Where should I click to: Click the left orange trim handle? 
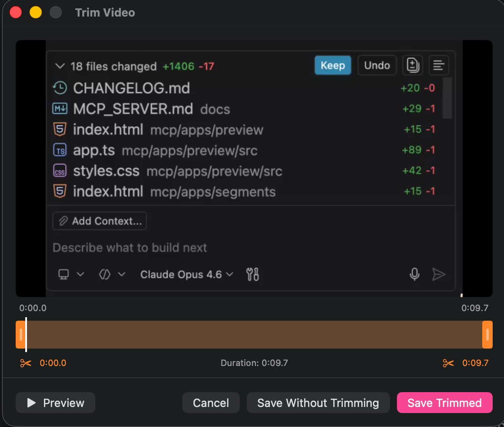click(x=20, y=334)
